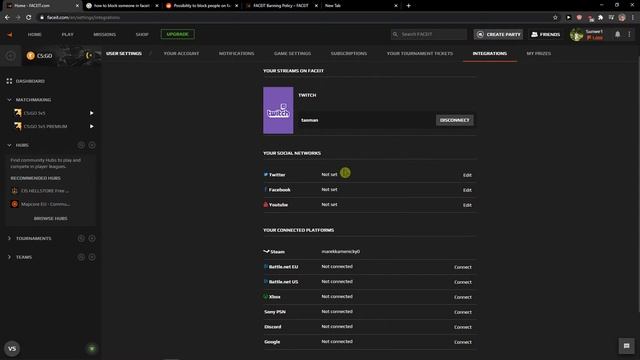Switch to 'FACEIT Banning Policy' browser tab
The height and width of the screenshot is (360, 640).
coord(281,6)
